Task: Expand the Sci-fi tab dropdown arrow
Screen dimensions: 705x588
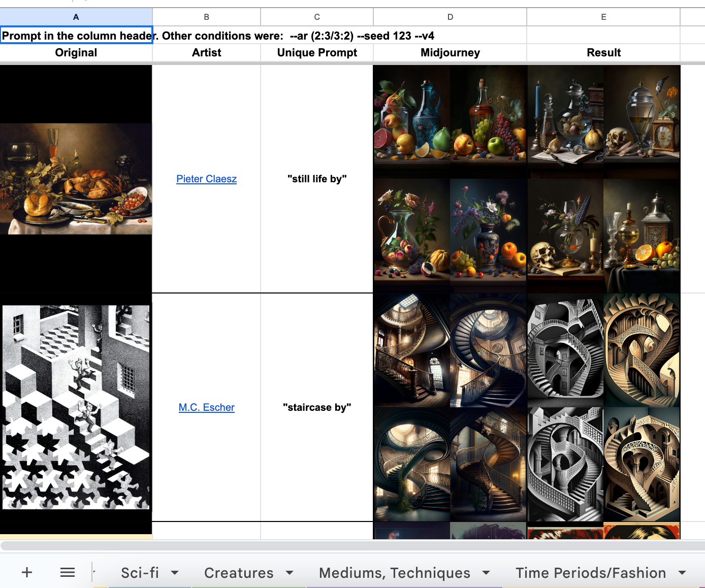Action: (175, 573)
